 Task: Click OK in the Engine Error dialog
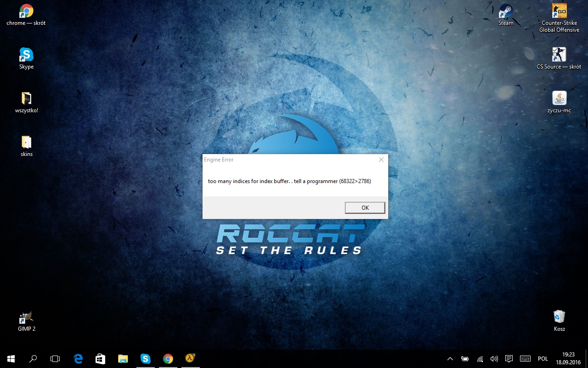365,208
